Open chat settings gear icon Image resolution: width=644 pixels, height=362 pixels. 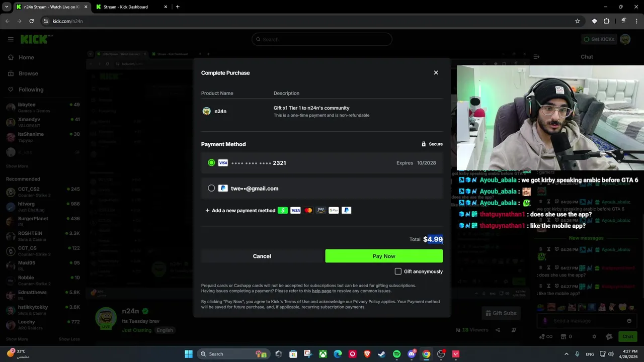594,337
